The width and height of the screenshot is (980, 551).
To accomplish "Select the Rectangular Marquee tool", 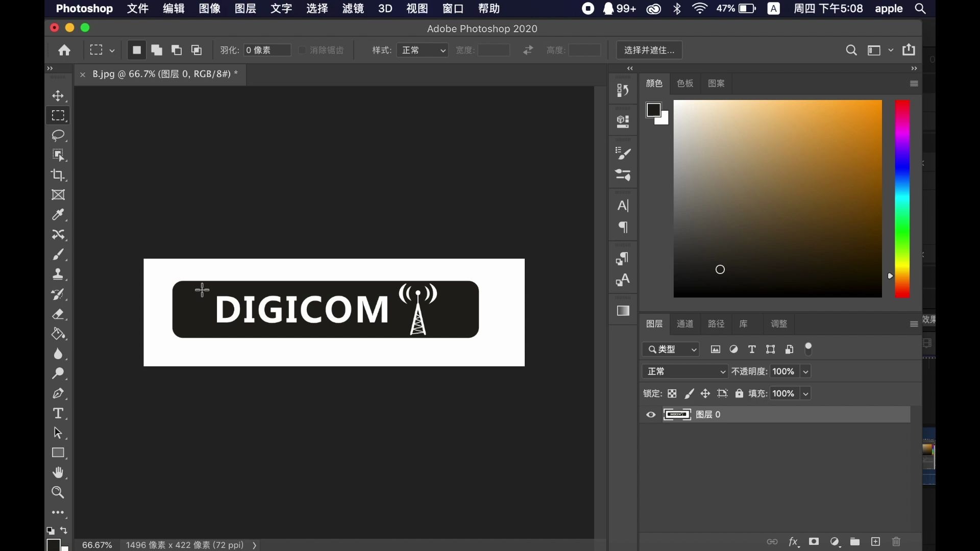I will (58, 116).
